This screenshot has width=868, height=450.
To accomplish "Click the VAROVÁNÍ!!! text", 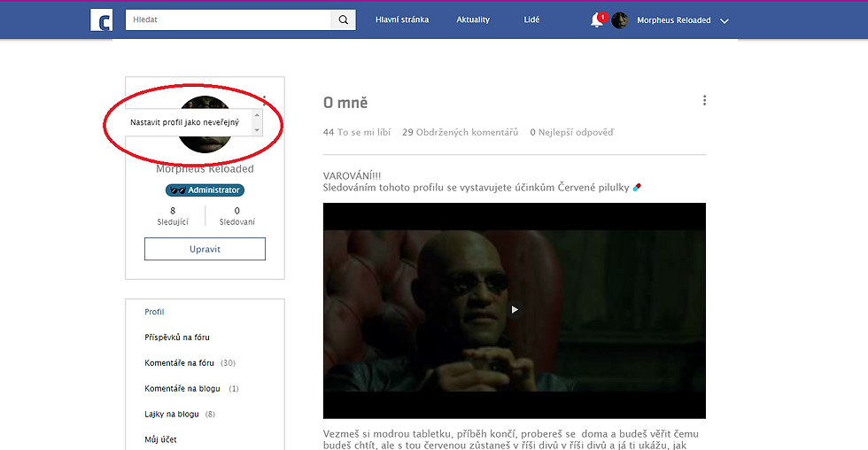I will tap(353, 176).
